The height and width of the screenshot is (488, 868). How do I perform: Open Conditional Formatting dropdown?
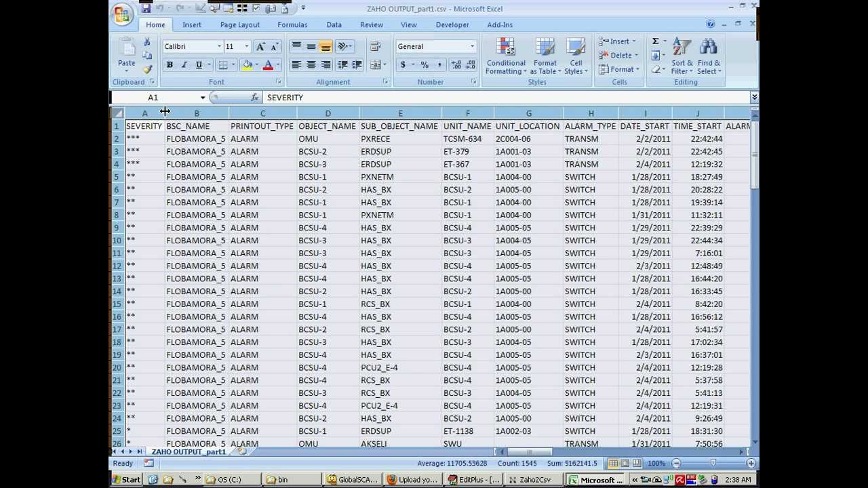(506, 56)
